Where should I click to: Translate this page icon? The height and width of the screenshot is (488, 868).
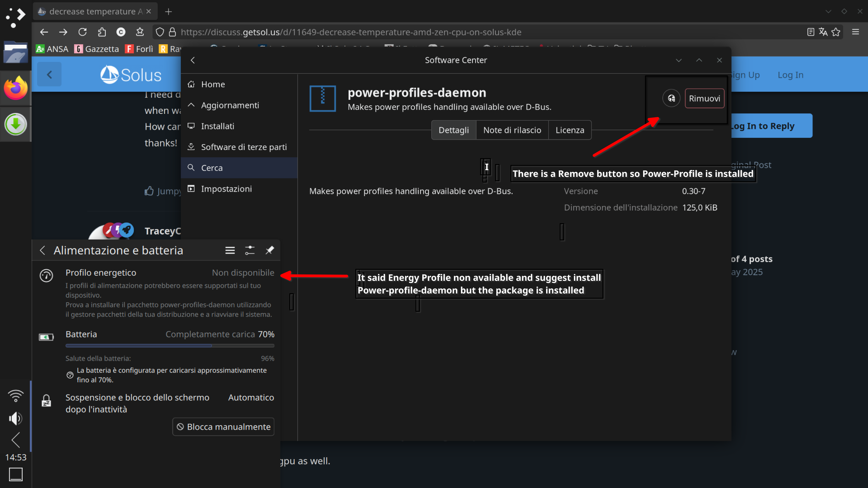823,32
